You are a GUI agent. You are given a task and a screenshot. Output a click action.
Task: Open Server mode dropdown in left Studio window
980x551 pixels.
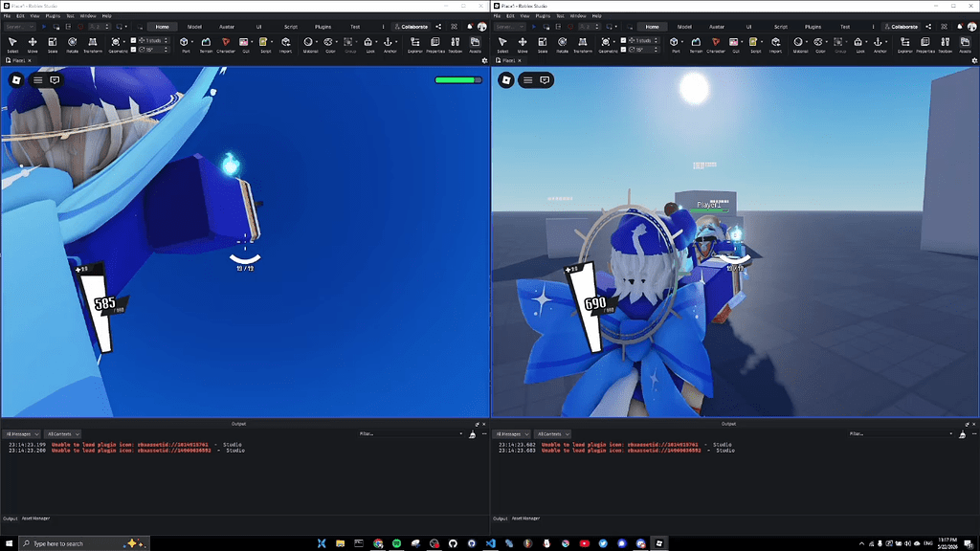pos(20,27)
